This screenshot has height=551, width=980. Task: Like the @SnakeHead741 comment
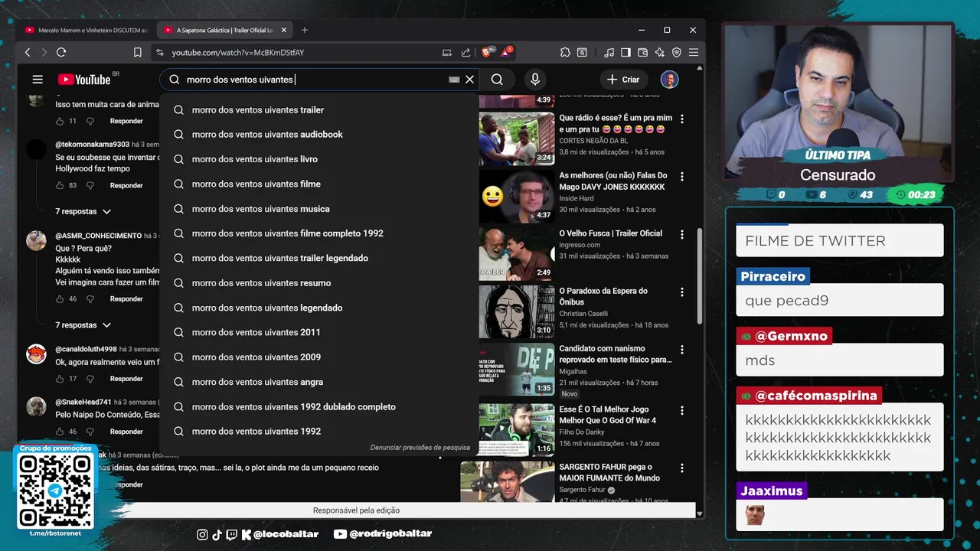pyautogui.click(x=60, y=431)
